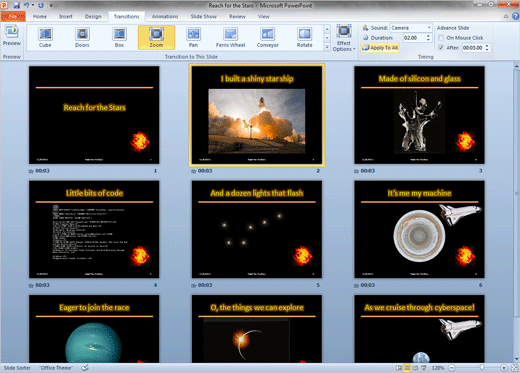Apply the Doors transition effect
This screenshot has width=520, height=373.
(82, 38)
